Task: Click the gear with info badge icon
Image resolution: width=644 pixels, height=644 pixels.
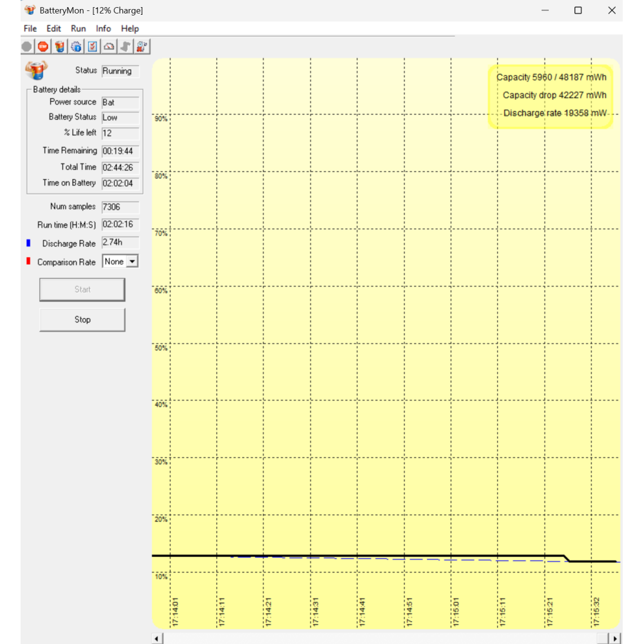Action: point(76,46)
